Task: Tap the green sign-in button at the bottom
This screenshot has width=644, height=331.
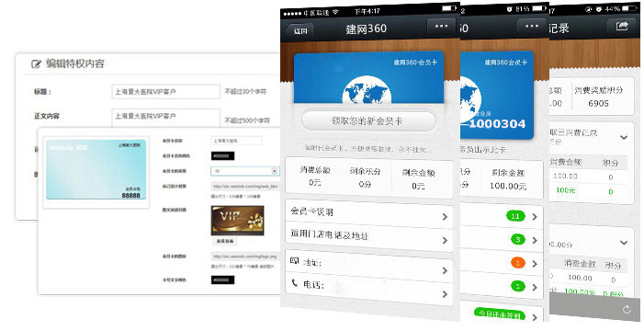Action: coord(500,314)
